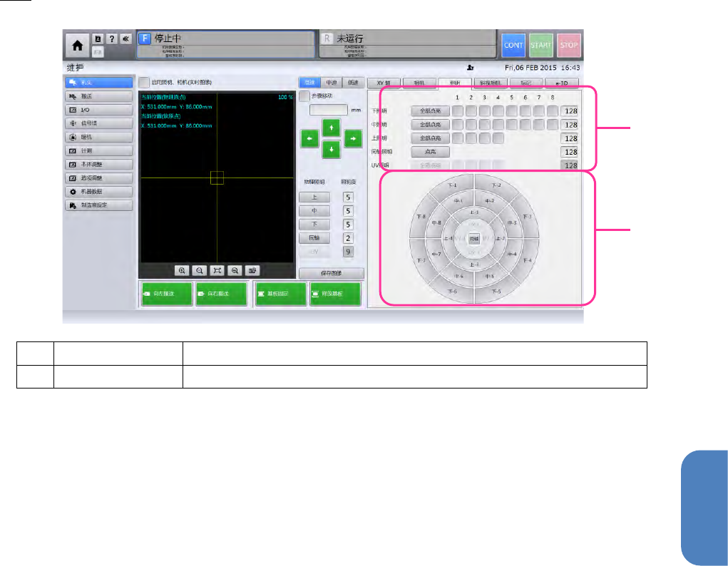Select the 中-8 segment in lighting ring
The image size is (728, 566).
[436, 223]
